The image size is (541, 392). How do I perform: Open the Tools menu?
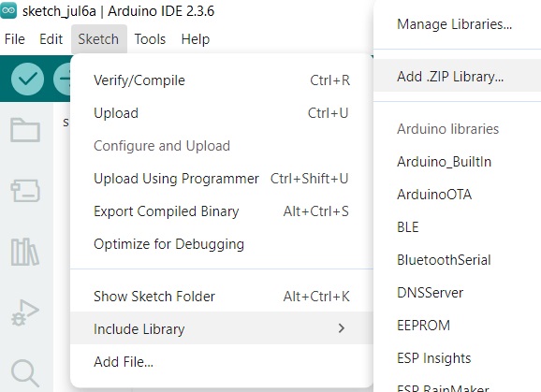coord(150,39)
